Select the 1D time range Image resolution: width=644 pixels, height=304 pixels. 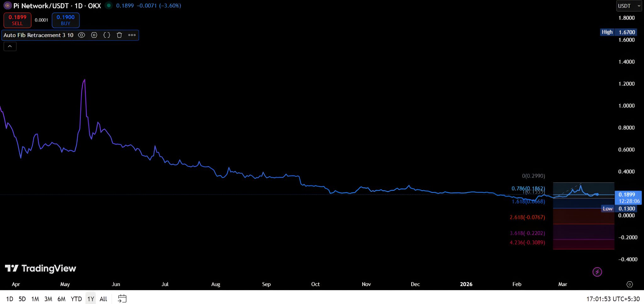[10, 299]
